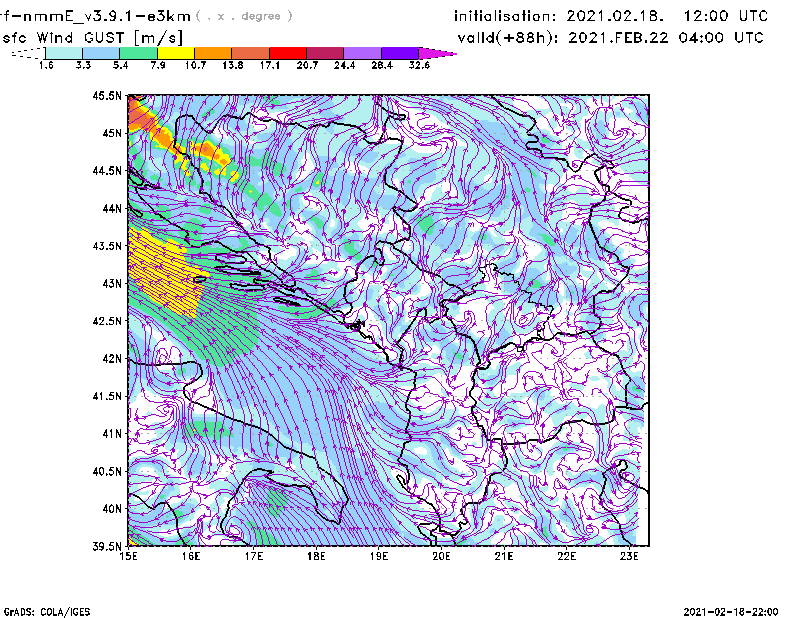Click the legend value 20.7

click(307, 65)
